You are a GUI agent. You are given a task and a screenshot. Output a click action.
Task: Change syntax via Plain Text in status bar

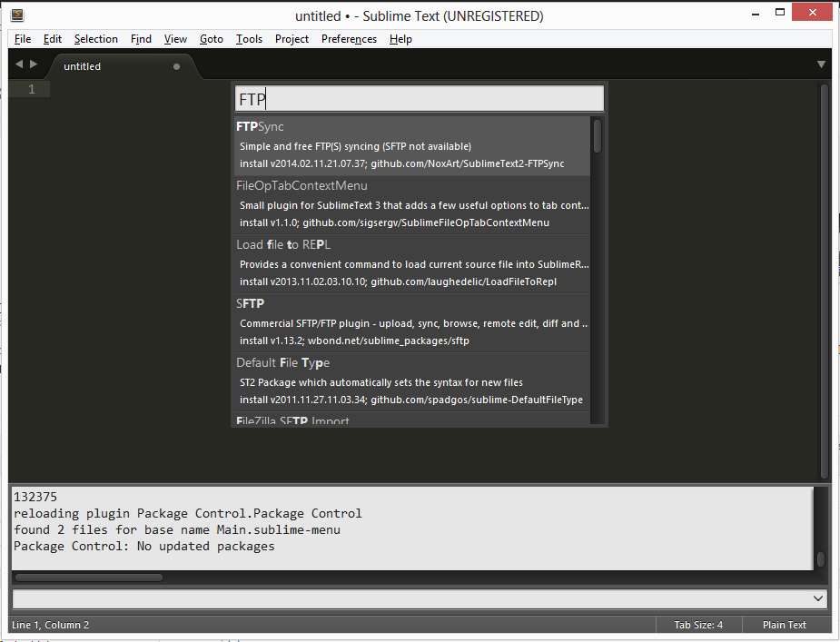point(785,625)
